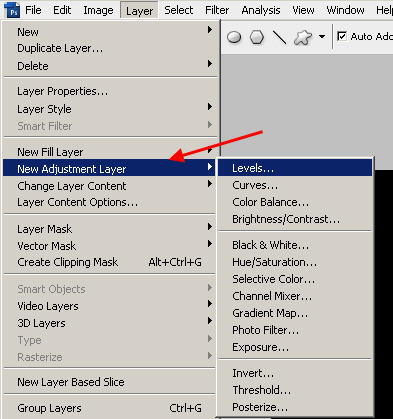The image size is (393, 419).
Task: Select the Polygon shape tool
Action: (257, 37)
